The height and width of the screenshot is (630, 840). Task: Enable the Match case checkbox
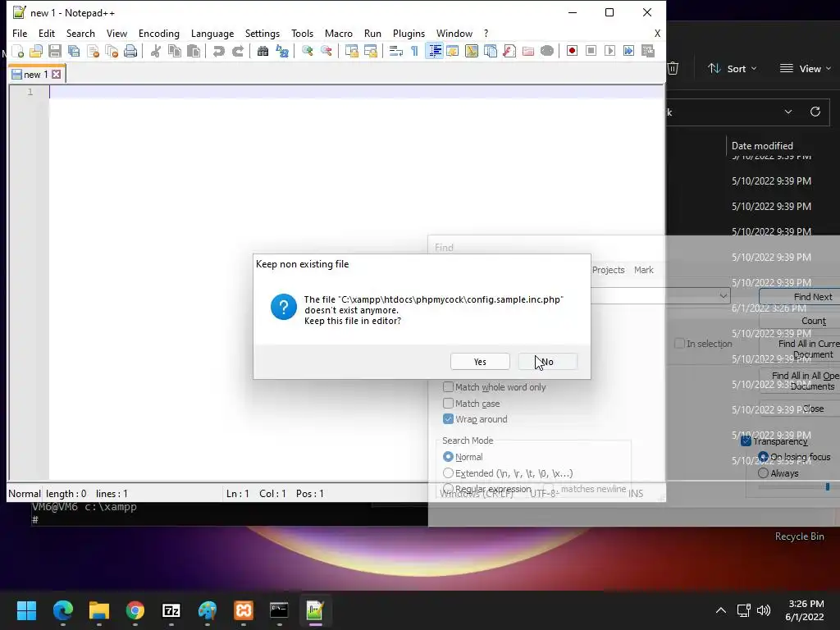click(449, 404)
